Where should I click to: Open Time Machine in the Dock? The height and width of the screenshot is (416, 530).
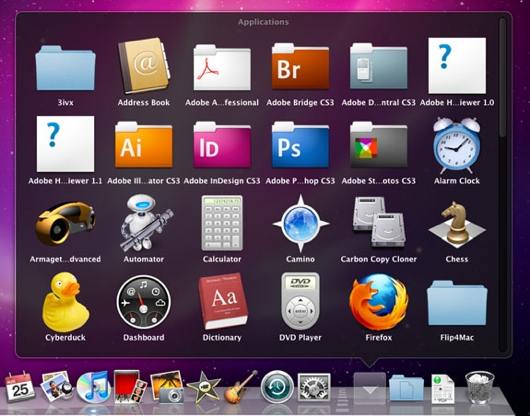click(x=277, y=387)
